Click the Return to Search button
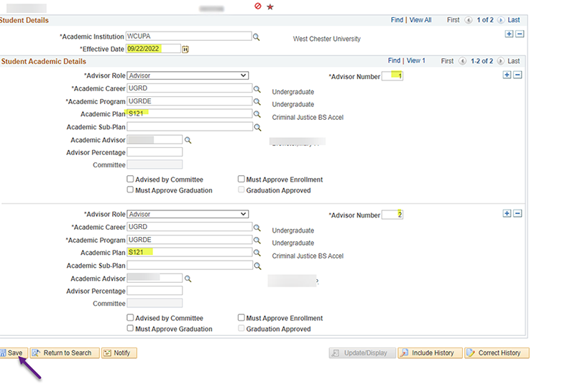The width and height of the screenshot is (575, 392). 62,353
